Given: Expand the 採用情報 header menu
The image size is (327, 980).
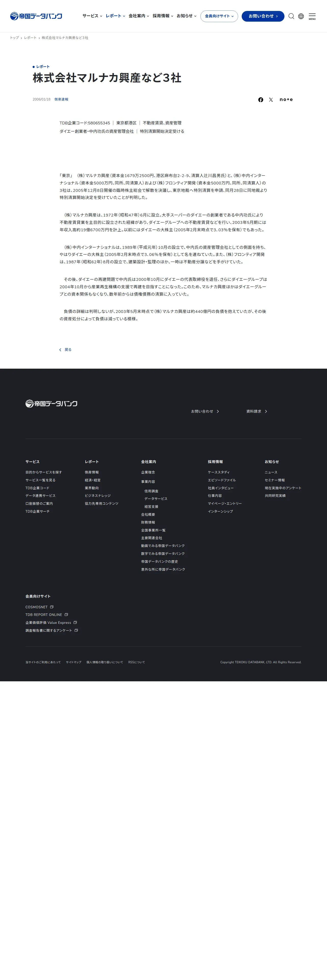Looking at the screenshot, I should [x=163, y=16].
